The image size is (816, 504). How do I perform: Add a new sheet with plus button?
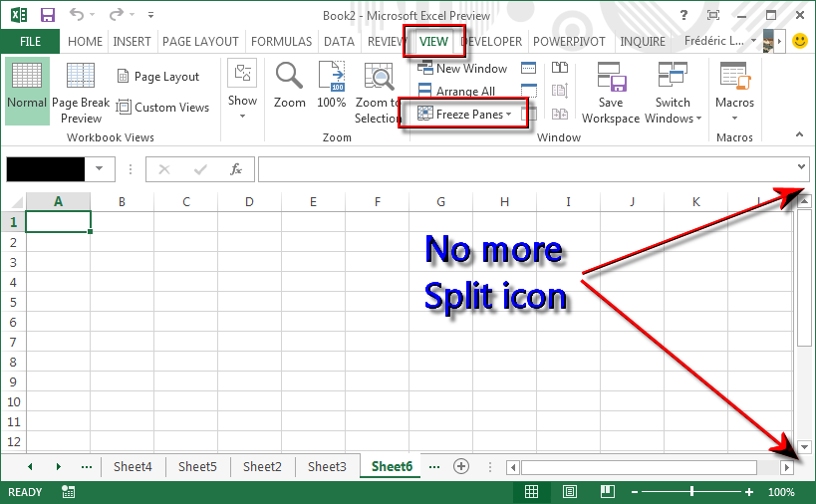[x=461, y=466]
